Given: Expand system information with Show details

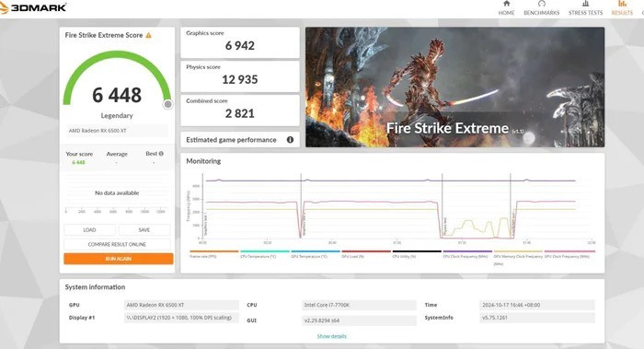Looking at the screenshot, I should pos(332,336).
